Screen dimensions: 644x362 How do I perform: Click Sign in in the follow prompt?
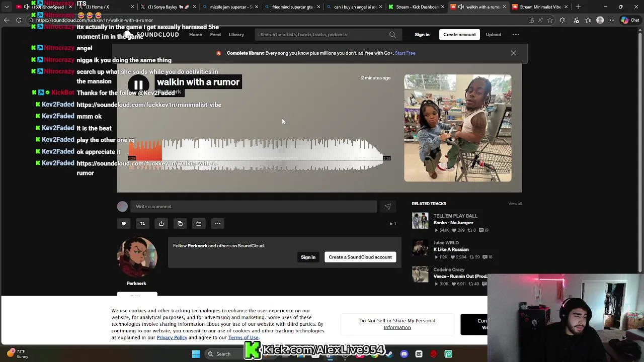click(308, 257)
